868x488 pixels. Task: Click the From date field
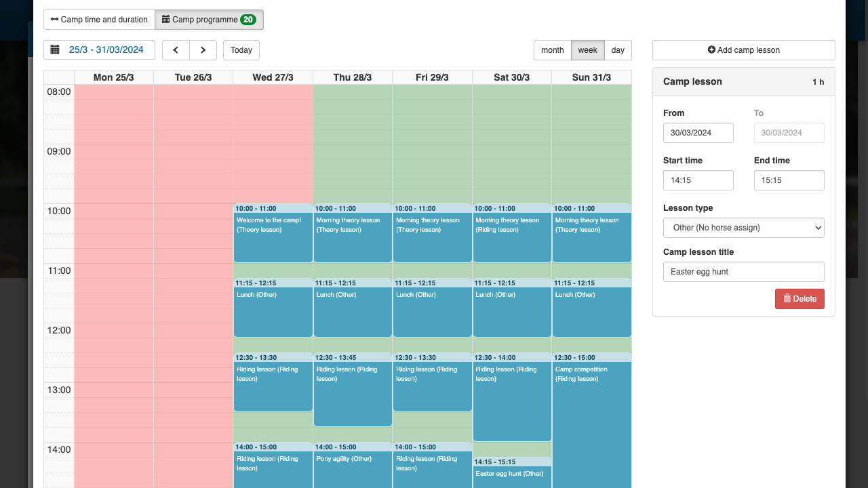tap(698, 133)
